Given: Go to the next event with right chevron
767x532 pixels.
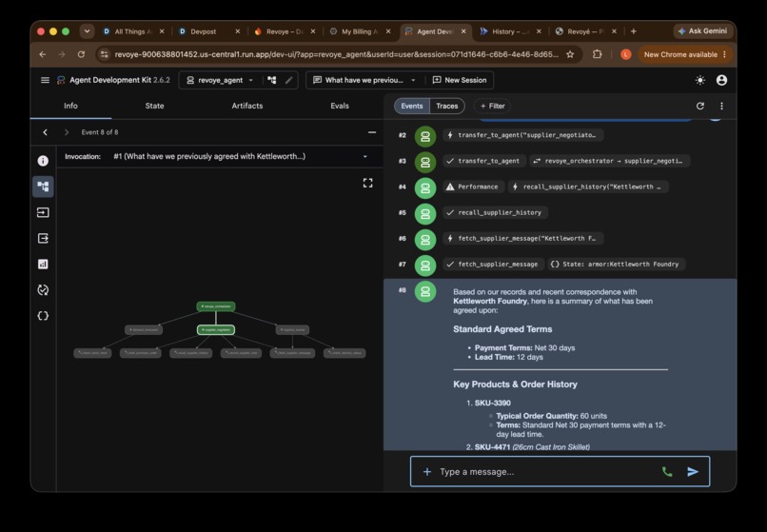Looking at the screenshot, I should pos(67,132).
